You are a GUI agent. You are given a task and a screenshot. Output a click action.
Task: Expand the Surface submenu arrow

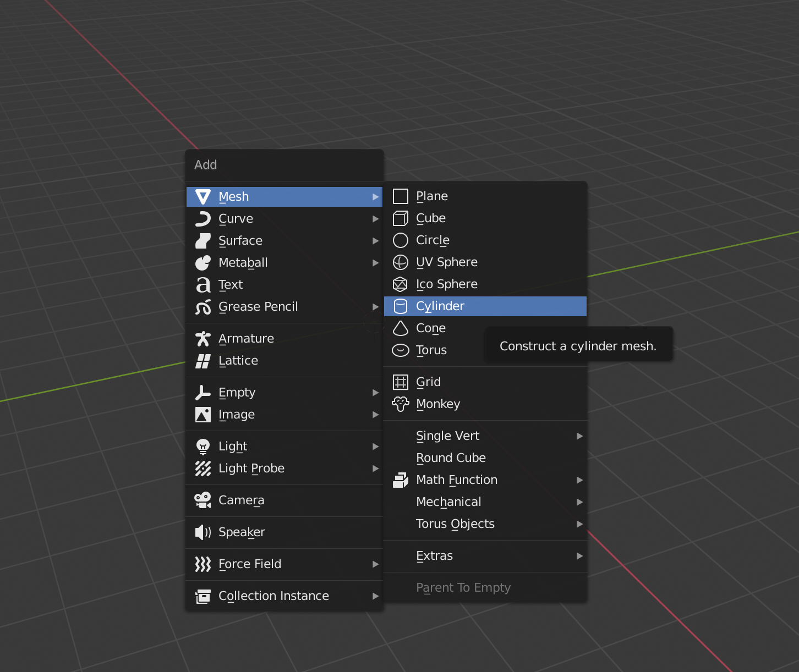coord(375,241)
